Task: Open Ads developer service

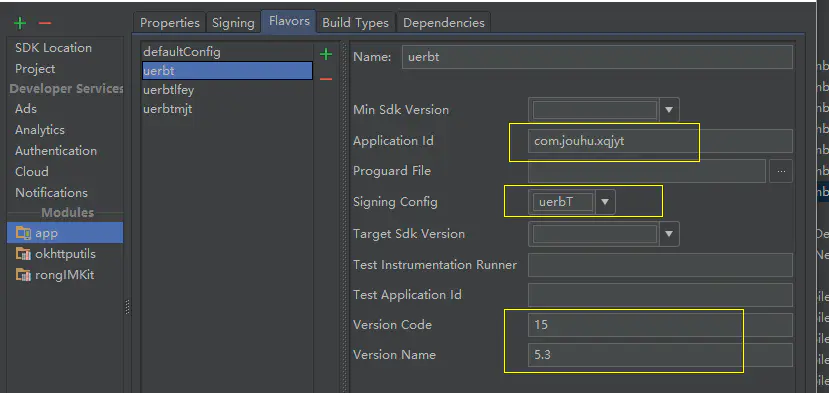Action: coord(26,108)
